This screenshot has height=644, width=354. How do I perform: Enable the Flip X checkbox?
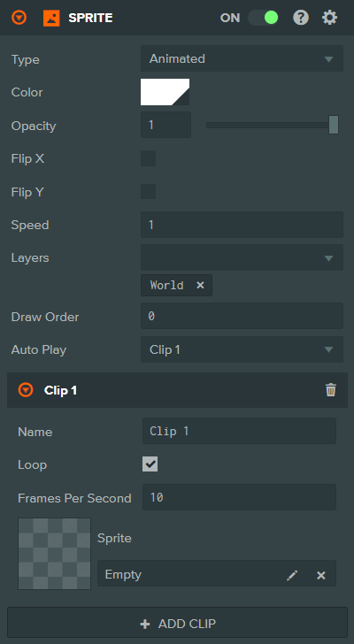149,158
